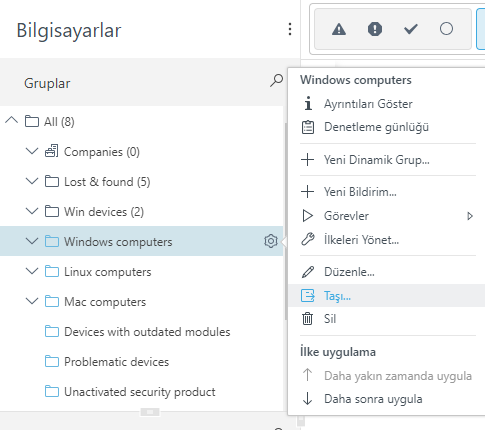Collapse the All (8) group tree
Image resolution: width=485 pixels, height=430 pixels.
tap(12, 121)
